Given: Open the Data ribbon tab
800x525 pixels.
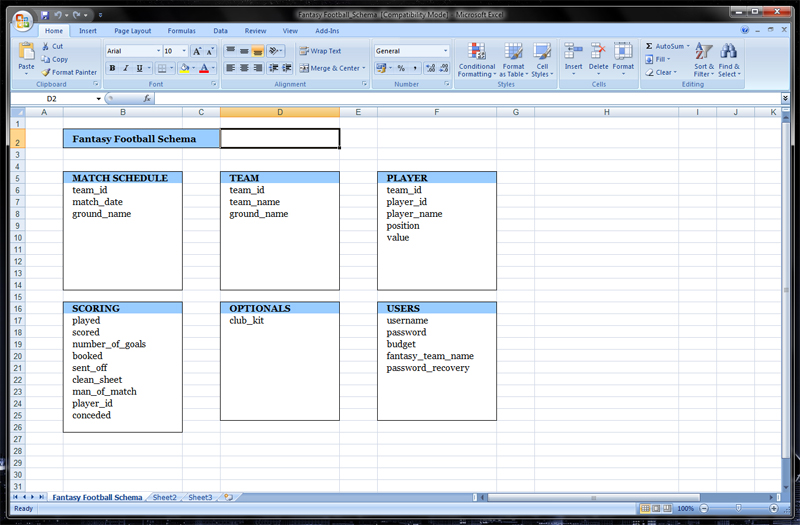Looking at the screenshot, I should coord(220,31).
